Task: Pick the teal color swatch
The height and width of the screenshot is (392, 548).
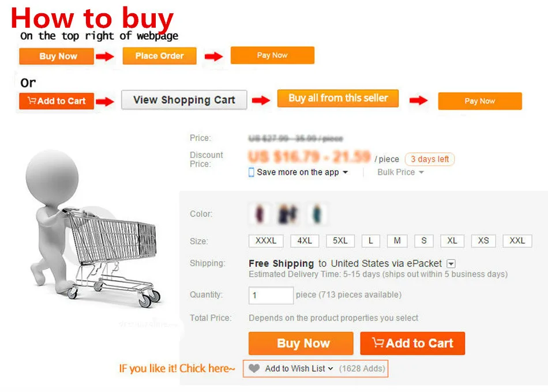Action: (x=317, y=214)
